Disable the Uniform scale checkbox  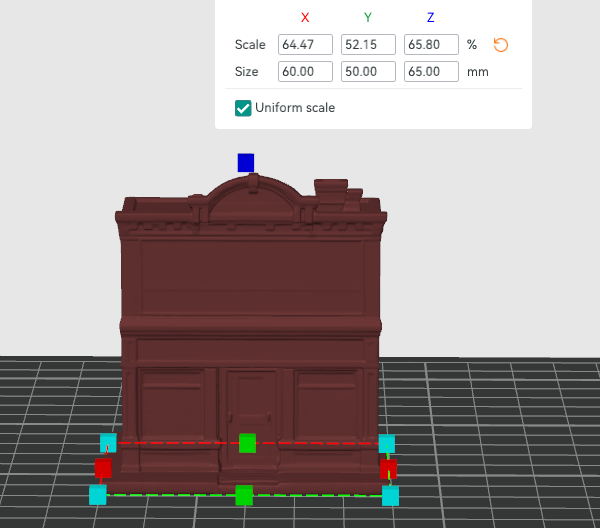point(243,108)
